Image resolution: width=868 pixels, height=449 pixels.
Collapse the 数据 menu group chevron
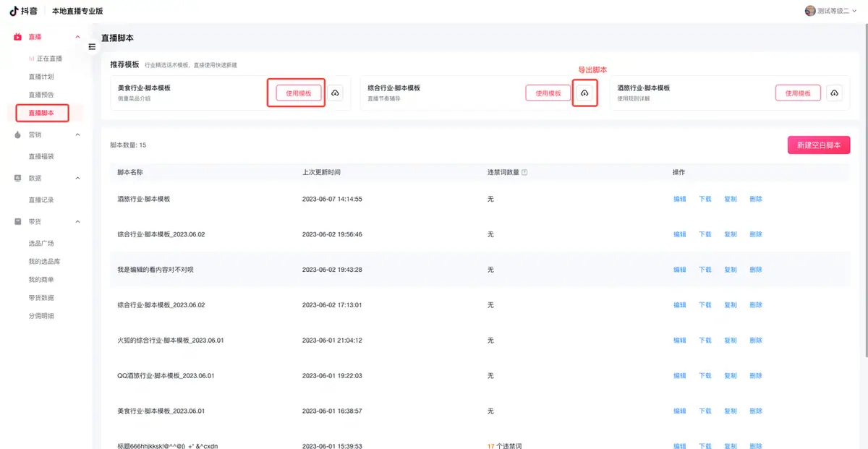point(78,178)
